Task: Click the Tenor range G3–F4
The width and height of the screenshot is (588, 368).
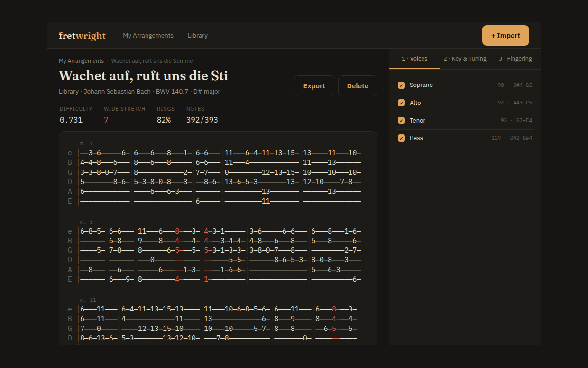Action: (524, 121)
